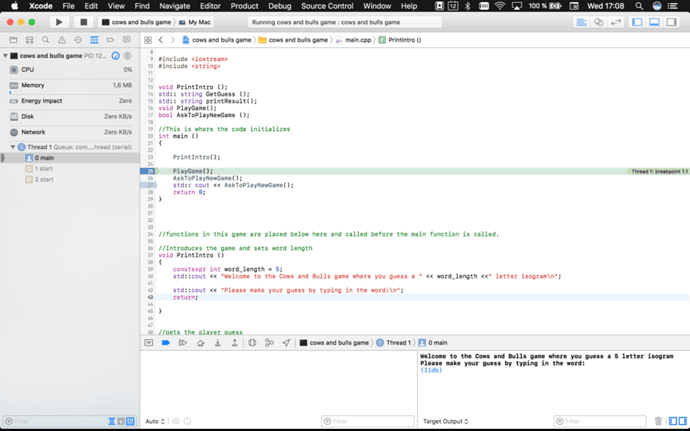
Task: Show the Issue navigator warning icon
Action: point(61,40)
